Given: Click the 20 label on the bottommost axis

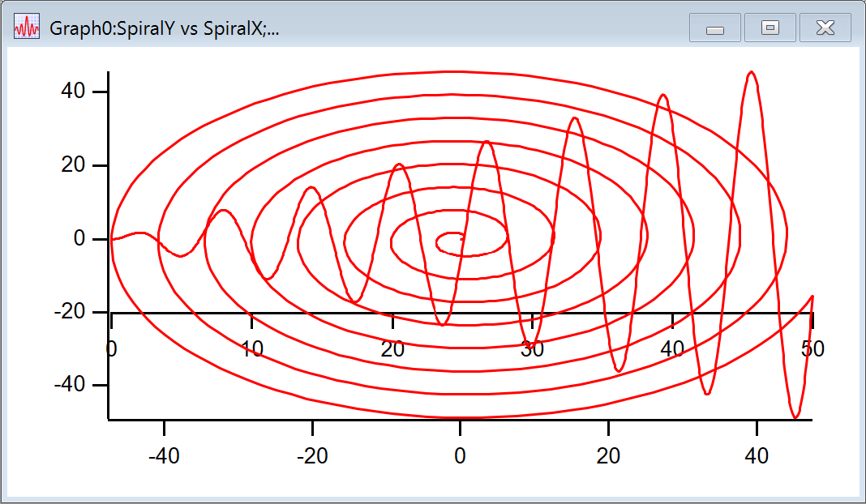Looking at the screenshot, I should coord(608,455).
